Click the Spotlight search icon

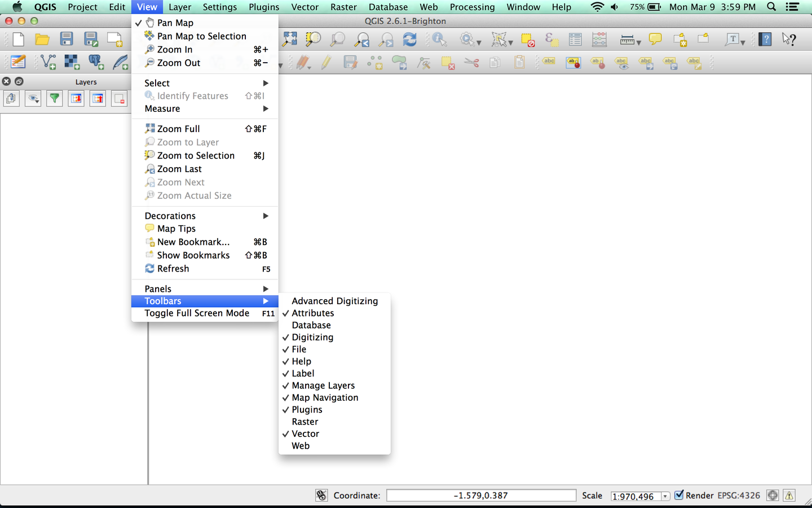pyautogui.click(x=771, y=7)
